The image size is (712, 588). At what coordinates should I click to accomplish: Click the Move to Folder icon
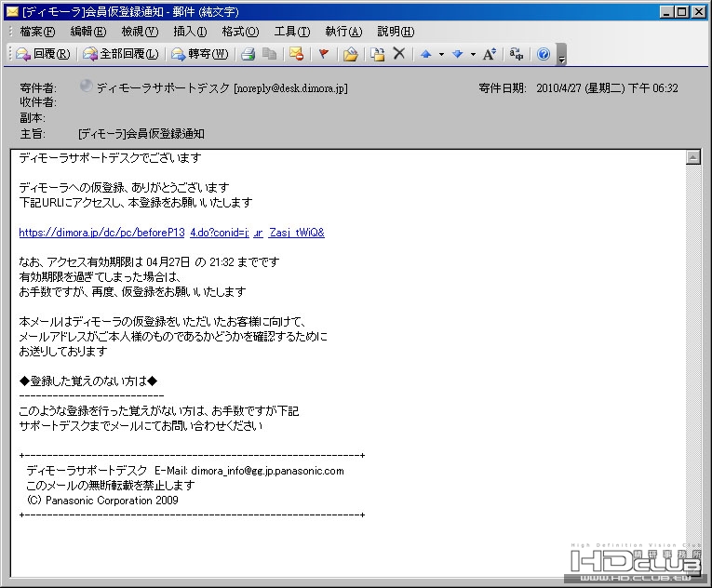377,54
